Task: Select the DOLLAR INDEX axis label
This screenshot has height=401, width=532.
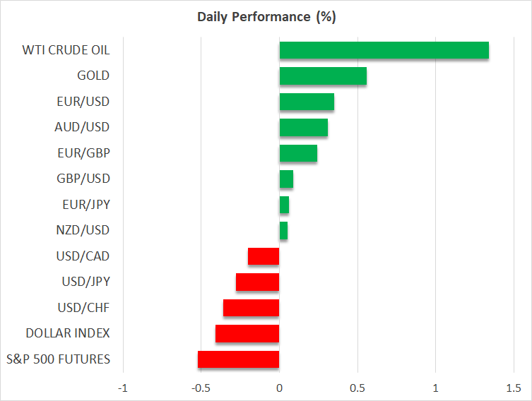Action: [x=67, y=333]
